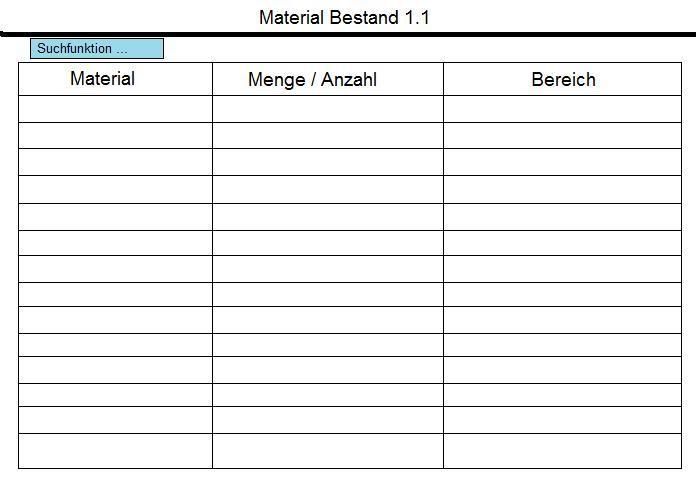The image size is (696, 481).
Task: Click third row cell in Material column
Action: pyautogui.click(x=115, y=162)
